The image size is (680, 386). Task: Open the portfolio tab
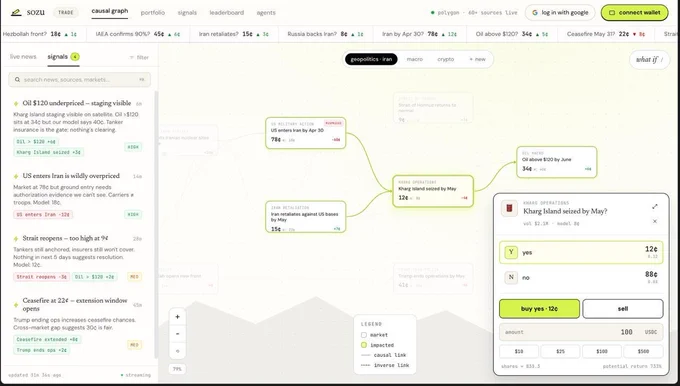153,13
